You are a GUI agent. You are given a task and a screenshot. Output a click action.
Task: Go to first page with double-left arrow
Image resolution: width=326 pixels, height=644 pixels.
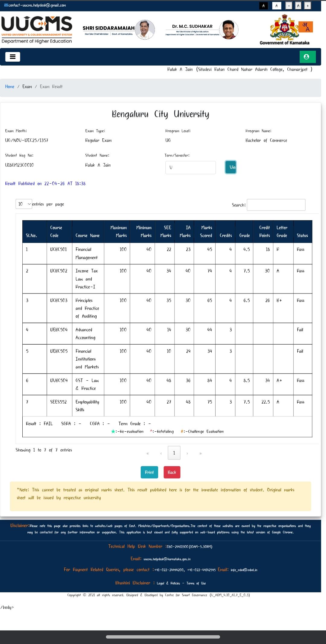point(148,453)
